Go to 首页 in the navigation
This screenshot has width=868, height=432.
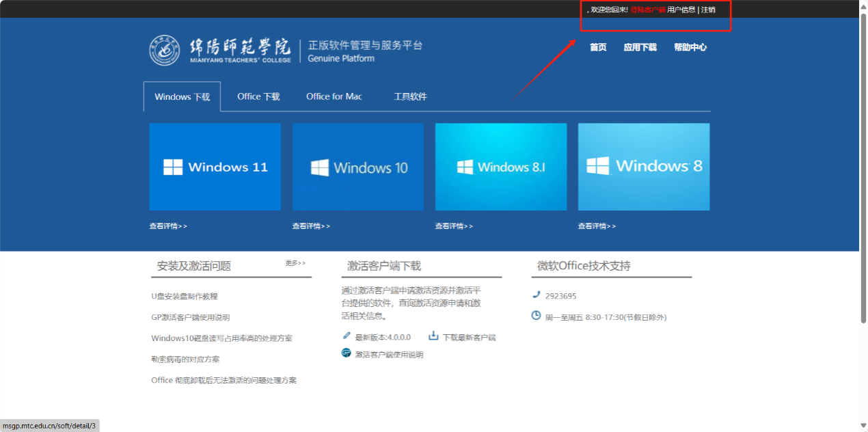coord(598,47)
